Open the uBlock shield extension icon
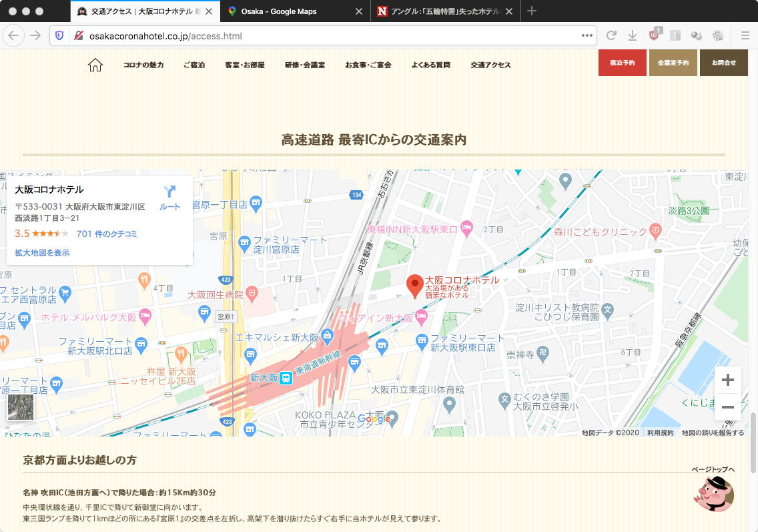758x532 pixels. (x=655, y=35)
